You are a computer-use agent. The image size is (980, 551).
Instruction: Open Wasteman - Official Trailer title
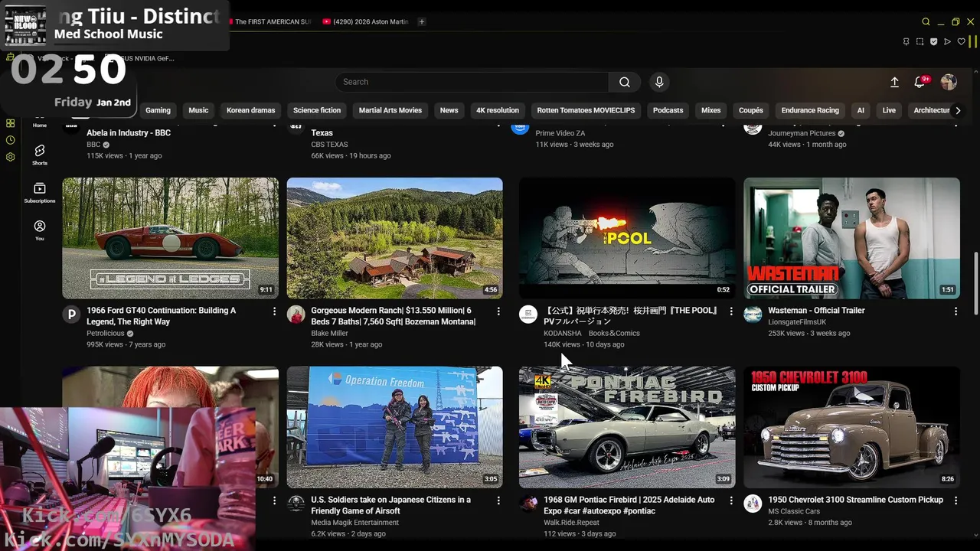click(x=816, y=311)
